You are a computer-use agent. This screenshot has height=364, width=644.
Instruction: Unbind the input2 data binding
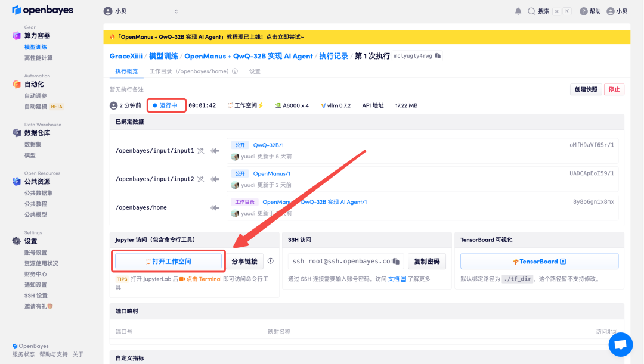pyautogui.click(x=200, y=179)
